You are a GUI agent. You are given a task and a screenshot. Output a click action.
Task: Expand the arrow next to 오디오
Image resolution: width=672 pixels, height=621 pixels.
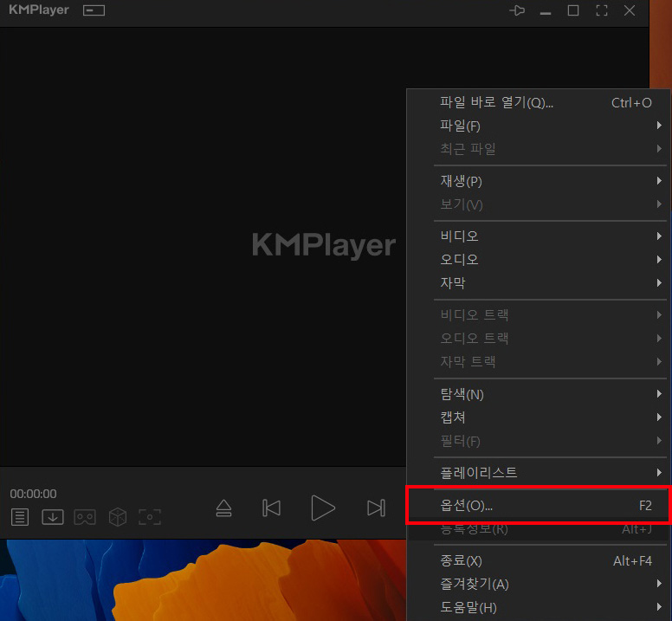click(659, 259)
